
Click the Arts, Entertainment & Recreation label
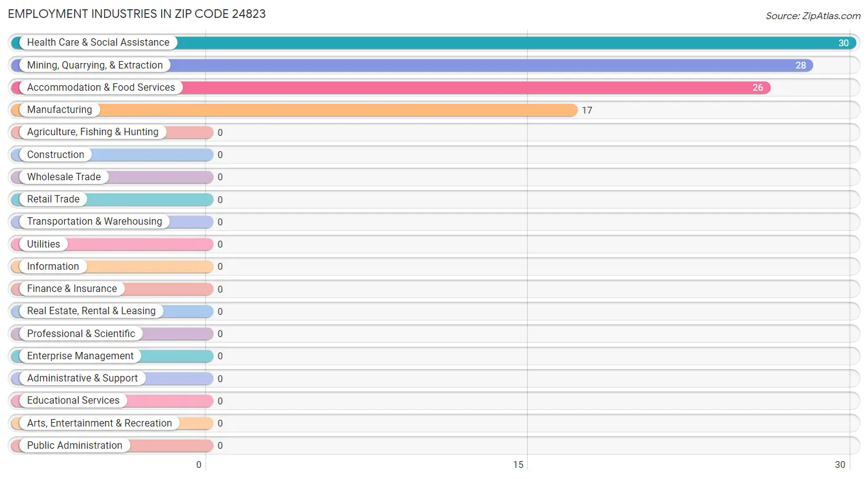99,423
